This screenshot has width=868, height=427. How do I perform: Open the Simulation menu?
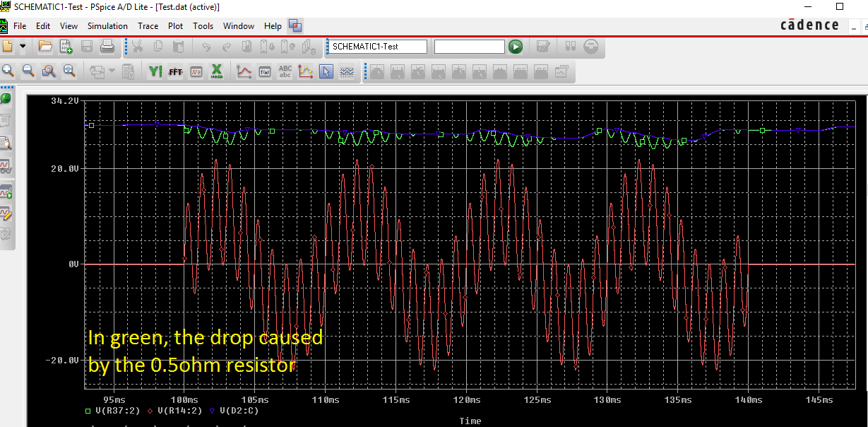point(107,26)
